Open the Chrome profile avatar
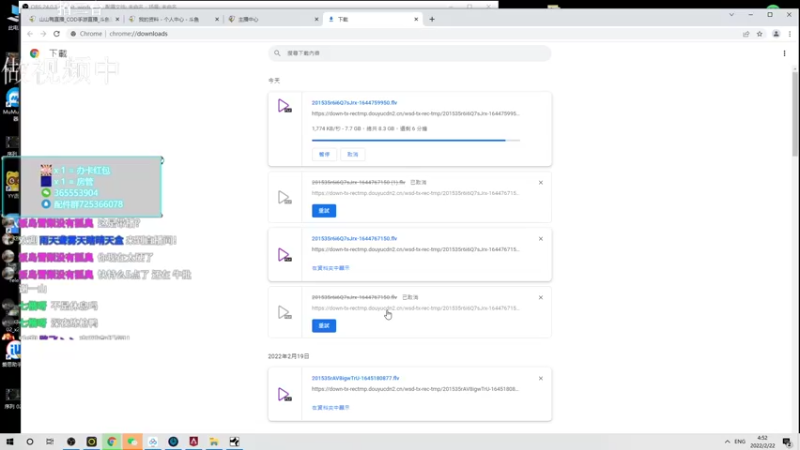Screen dimensions: 800x450 776,34
